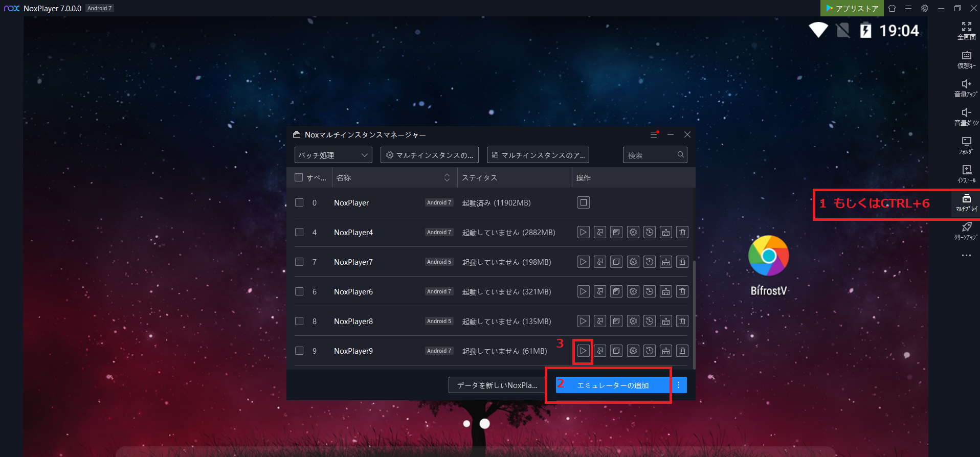Open the multi-instance manager menu with red dot
Viewport: 980px width, 457px height.
tap(654, 134)
